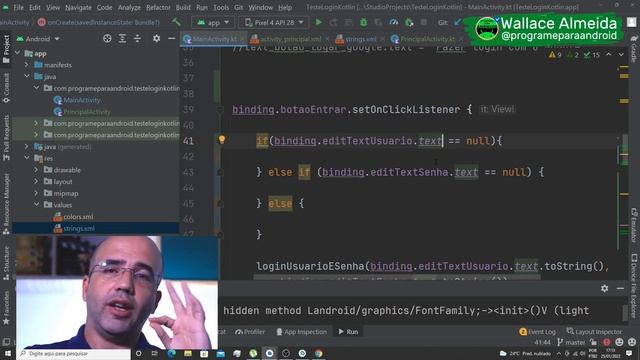Expand the layout folder
Screen dimensions: 640x360
coord(36,181)
